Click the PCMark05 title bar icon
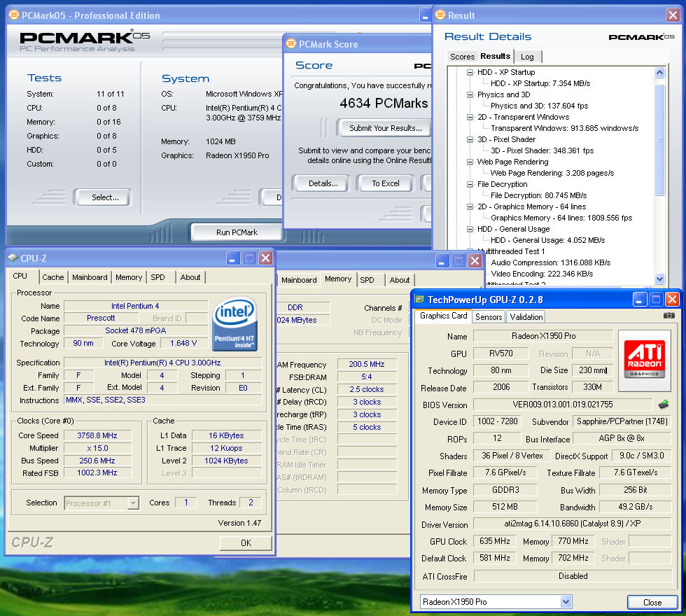The height and width of the screenshot is (616, 686). pos(14,15)
